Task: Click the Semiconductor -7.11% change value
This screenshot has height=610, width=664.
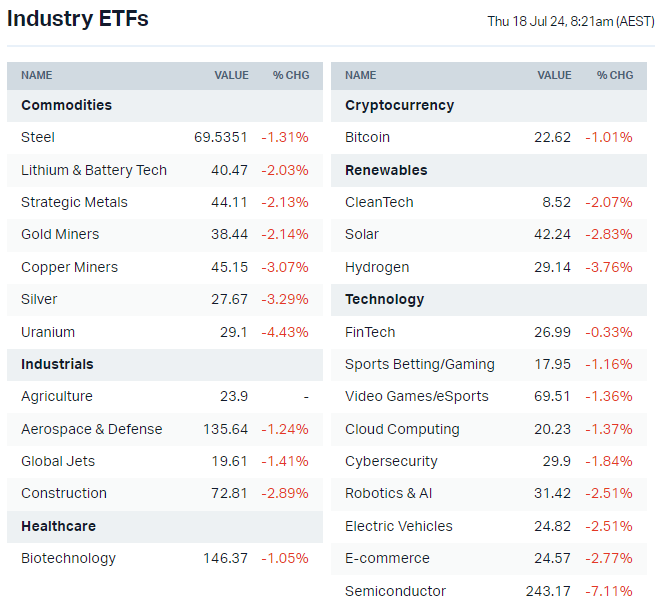Action: [611, 591]
